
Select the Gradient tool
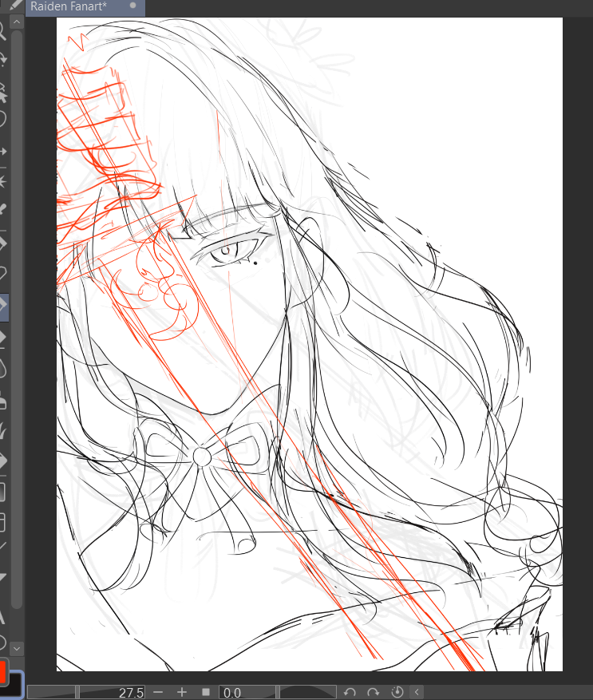[2, 491]
